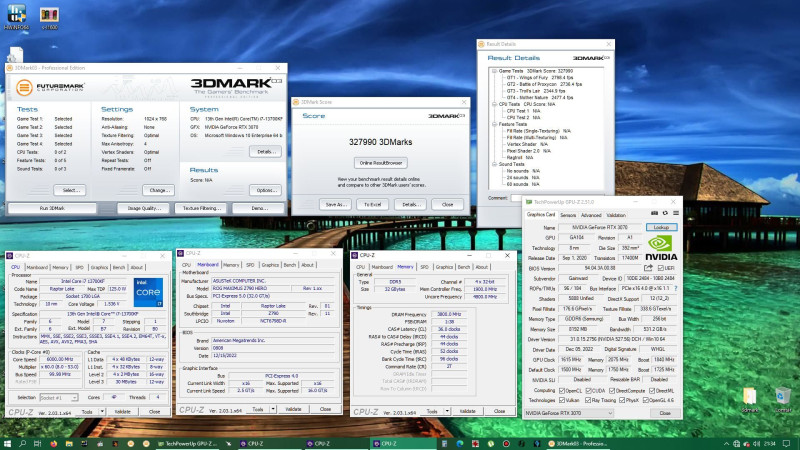Open the Tools dropdown arrow in CPU-Z Mainboard window
800x450 pixels.
pyautogui.click(x=273, y=409)
